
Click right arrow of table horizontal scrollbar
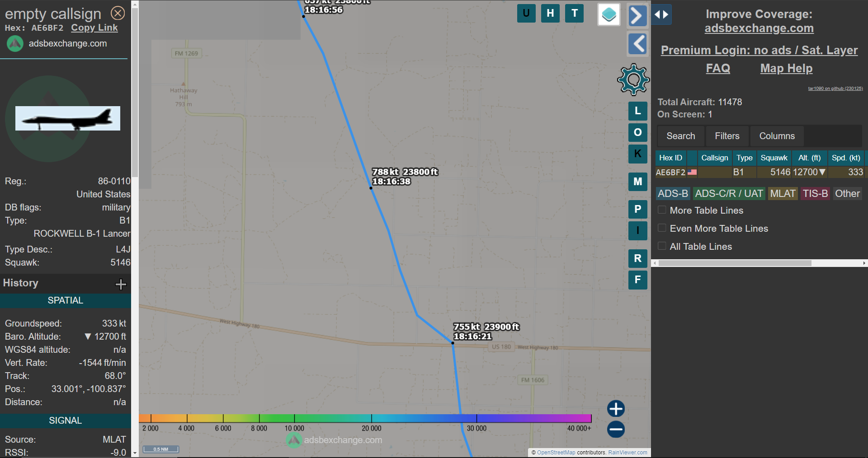864,263
